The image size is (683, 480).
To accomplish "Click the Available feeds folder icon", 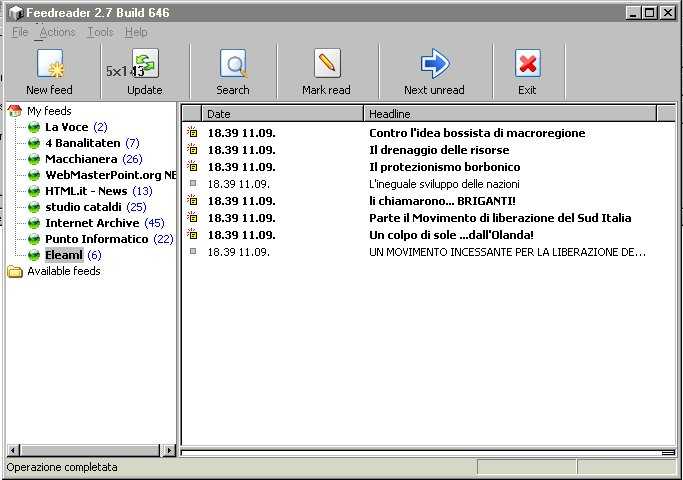I will [15, 271].
